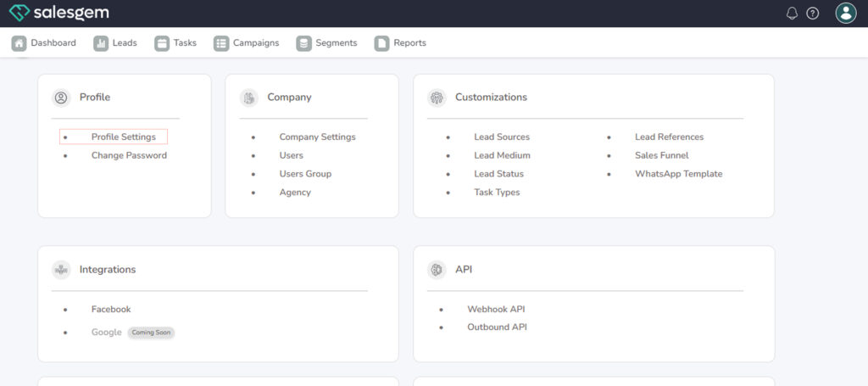Select Change Password
This screenshot has width=868, height=386.
pyautogui.click(x=129, y=155)
